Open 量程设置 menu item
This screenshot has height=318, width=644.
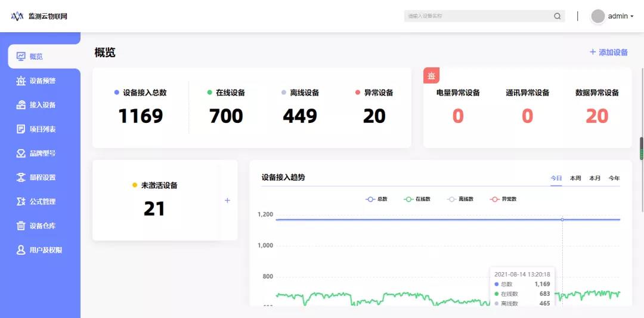pyautogui.click(x=41, y=177)
